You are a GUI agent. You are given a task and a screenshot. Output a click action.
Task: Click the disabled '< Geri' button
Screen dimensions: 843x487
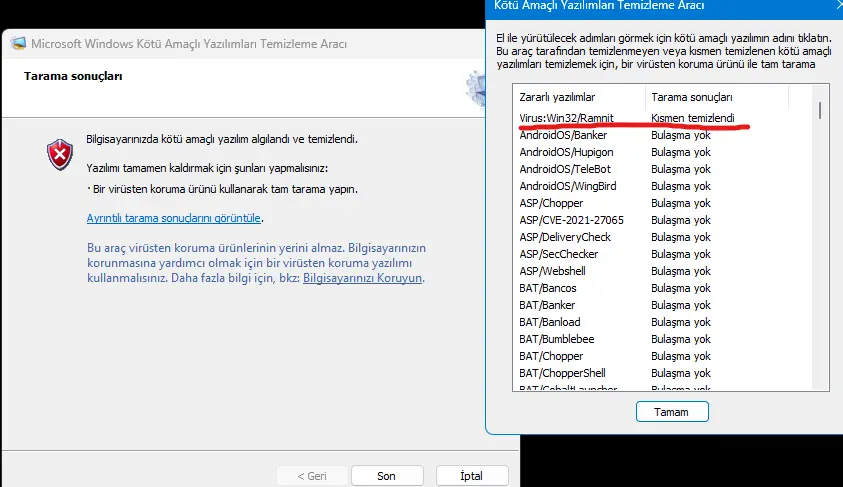coord(312,476)
